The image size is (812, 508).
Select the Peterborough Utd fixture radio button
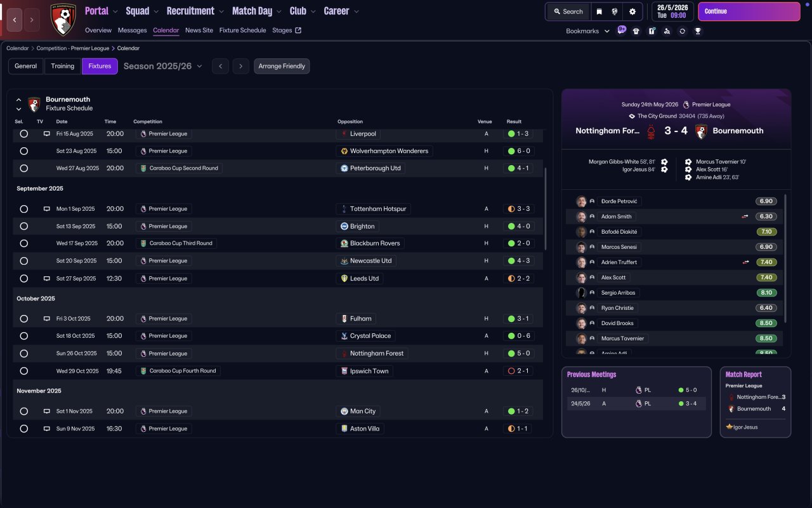tap(24, 168)
